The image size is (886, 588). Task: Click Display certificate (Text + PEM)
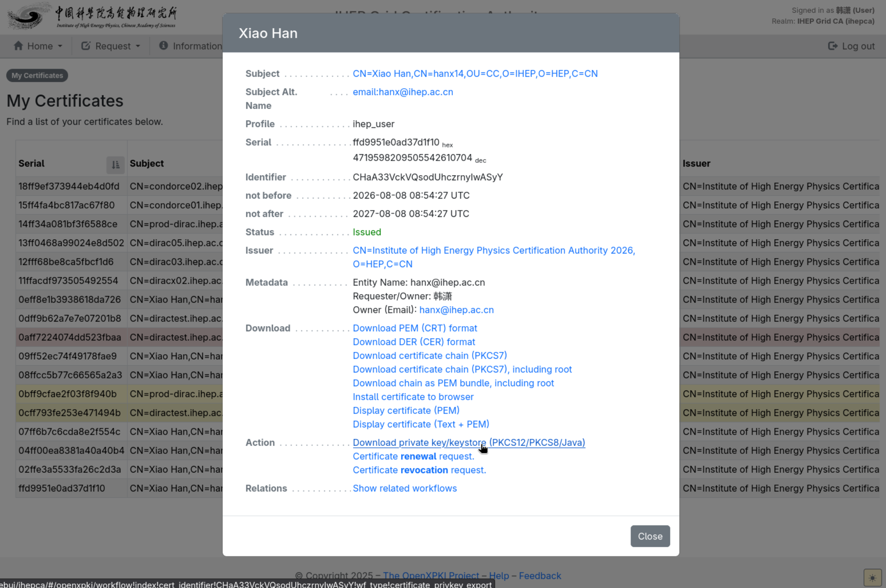point(421,424)
